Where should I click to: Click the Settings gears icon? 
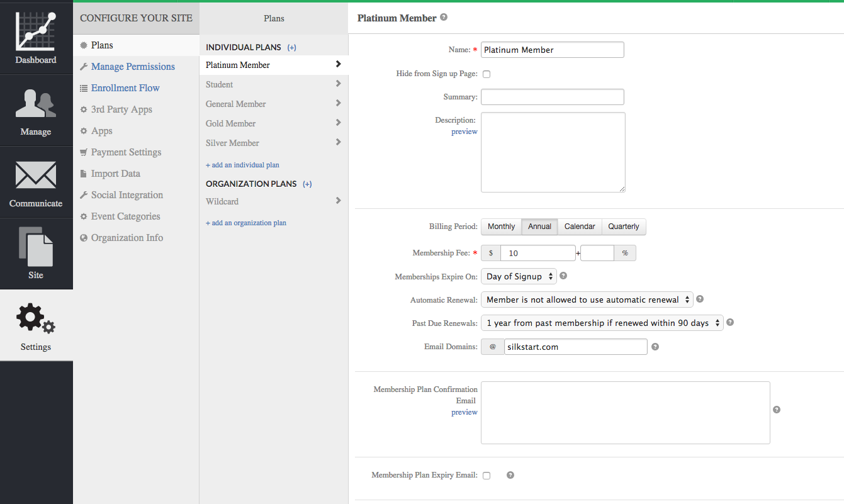pos(36,318)
